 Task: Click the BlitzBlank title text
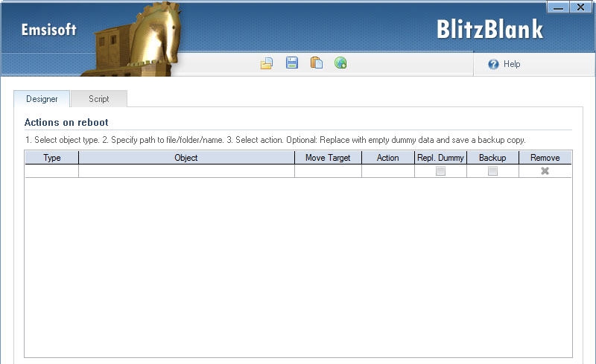point(490,29)
